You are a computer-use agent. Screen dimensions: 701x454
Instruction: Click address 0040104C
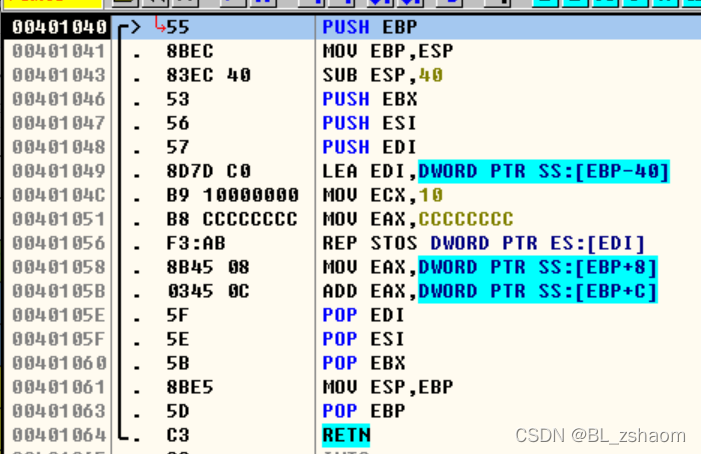pos(59,195)
